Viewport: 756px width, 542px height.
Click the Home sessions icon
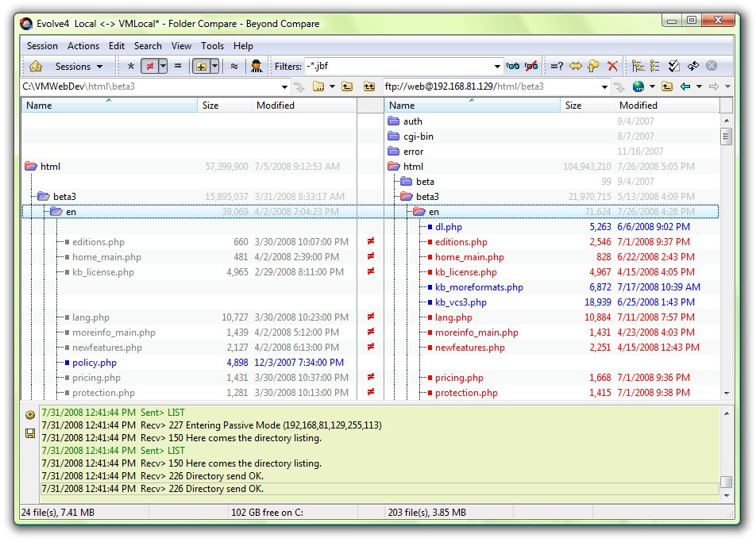36,67
